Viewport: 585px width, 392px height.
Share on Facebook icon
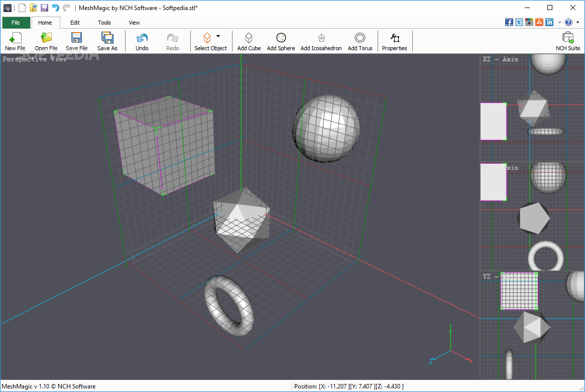click(x=509, y=23)
